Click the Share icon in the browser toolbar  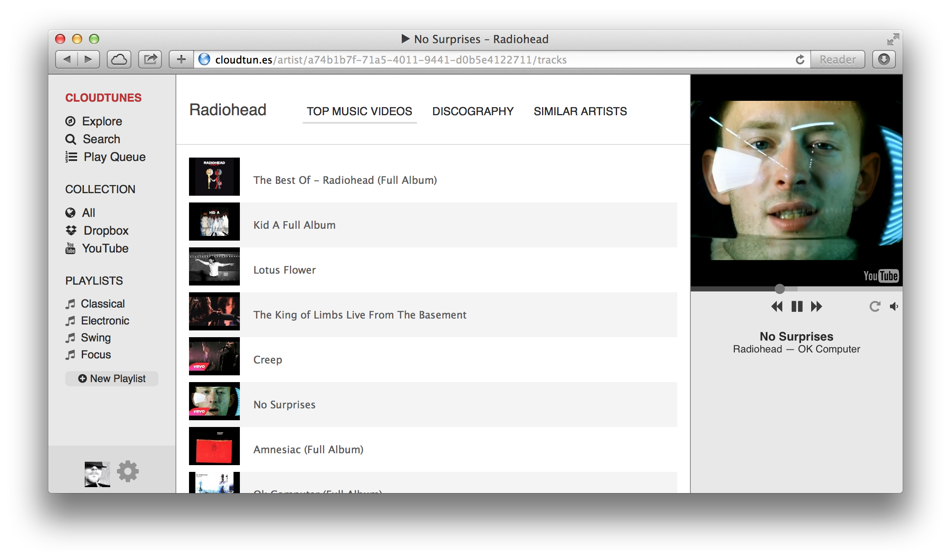coord(150,59)
